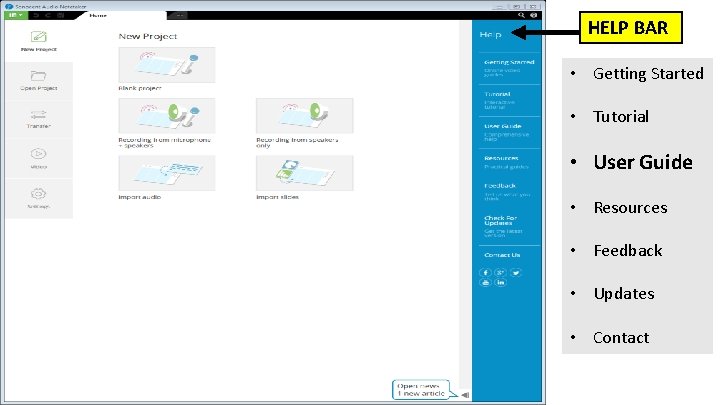
Task: Click the LinkedIn icon in Help bar
Action: tap(501, 283)
